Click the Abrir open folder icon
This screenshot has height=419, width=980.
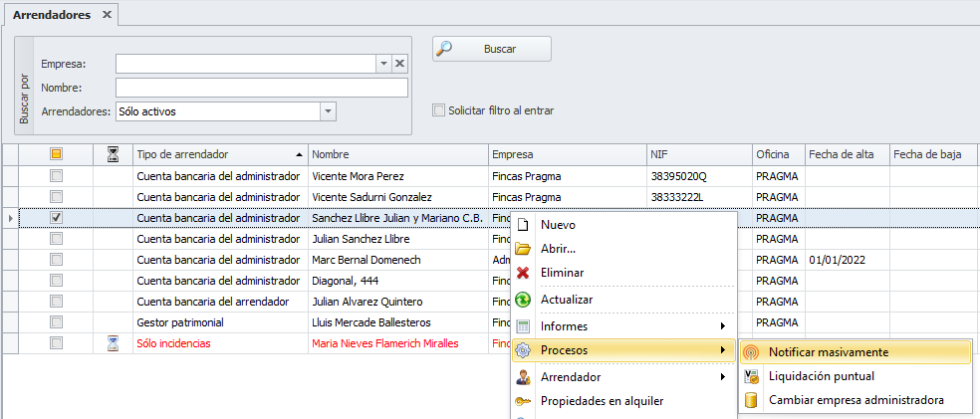523,249
